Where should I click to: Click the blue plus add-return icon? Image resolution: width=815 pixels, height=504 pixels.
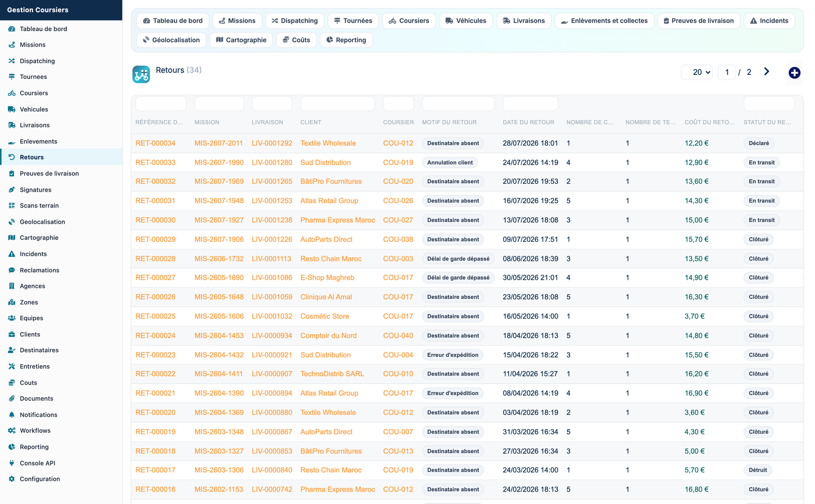tap(794, 73)
